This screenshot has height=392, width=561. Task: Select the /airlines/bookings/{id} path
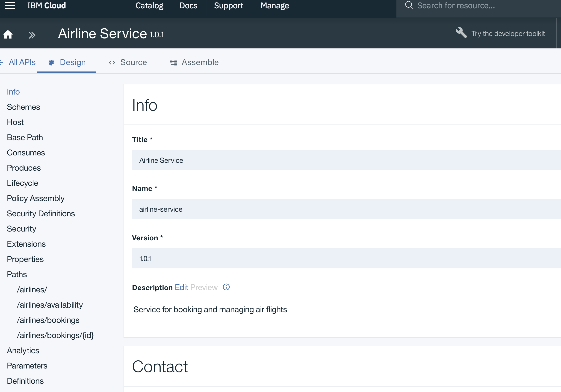click(x=55, y=335)
